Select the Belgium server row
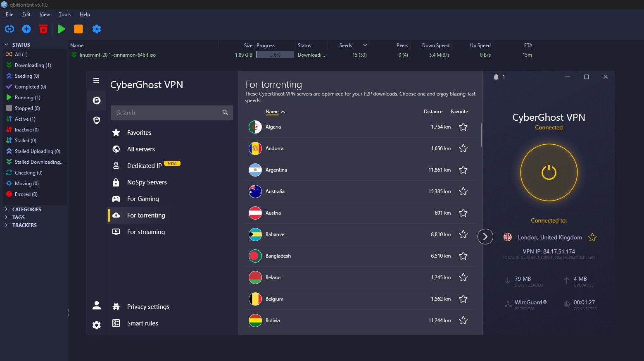 (360, 299)
